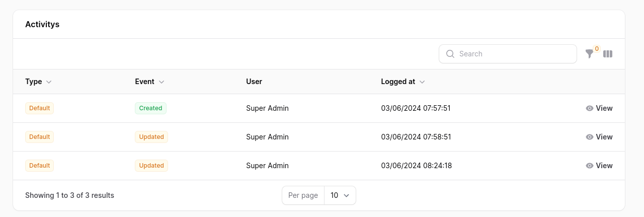Click the chevron next to Type header
Image resolution: width=644 pixels, height=217 pixels.
pos(49,82)
